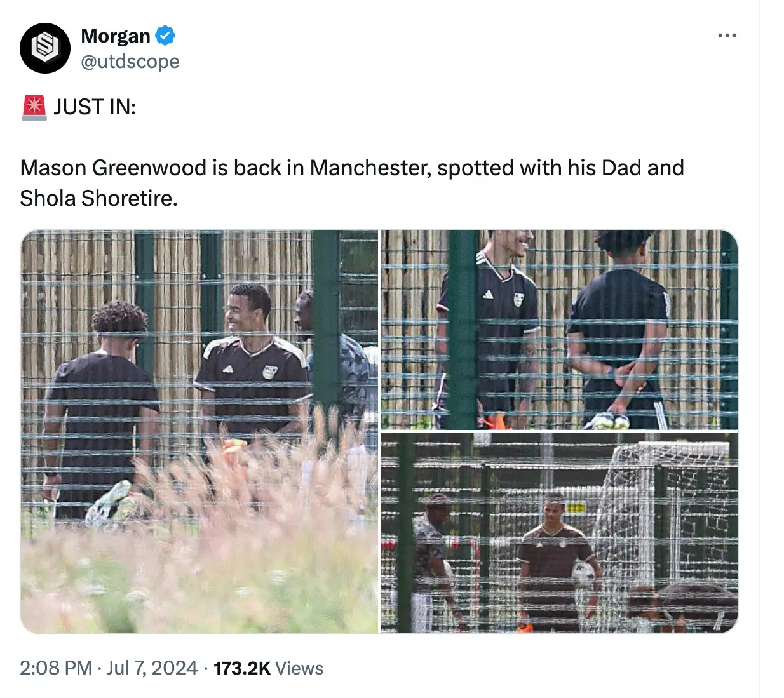The width and height of the screenshot is (784, 698).
Task: Click the 2:08 PM timestamp
Action: (x=56, y=668)
